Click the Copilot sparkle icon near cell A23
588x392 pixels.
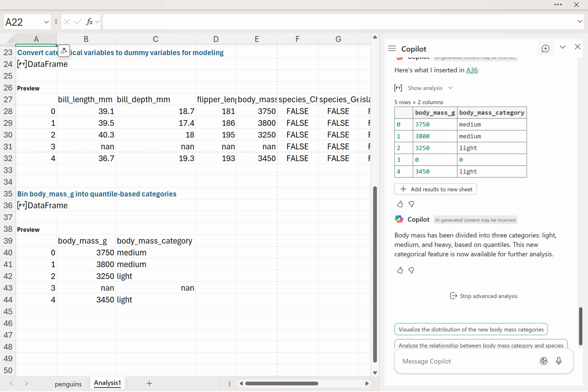(x=64, y=51)
